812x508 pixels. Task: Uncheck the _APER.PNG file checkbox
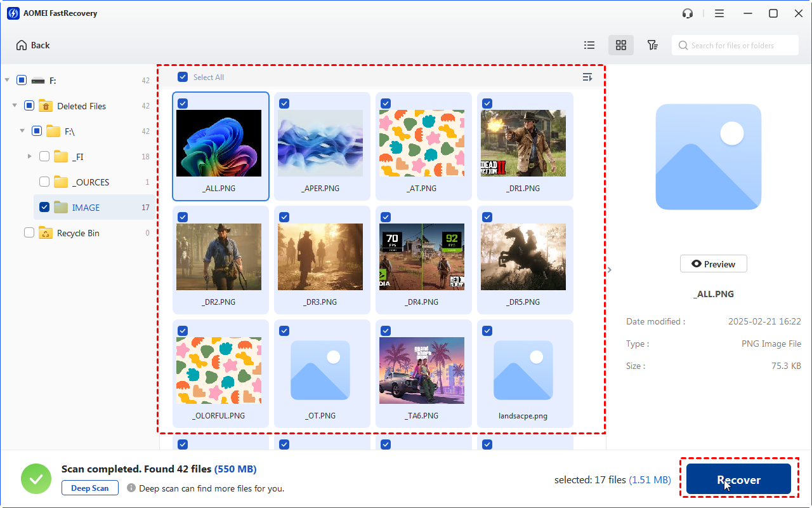284,104
